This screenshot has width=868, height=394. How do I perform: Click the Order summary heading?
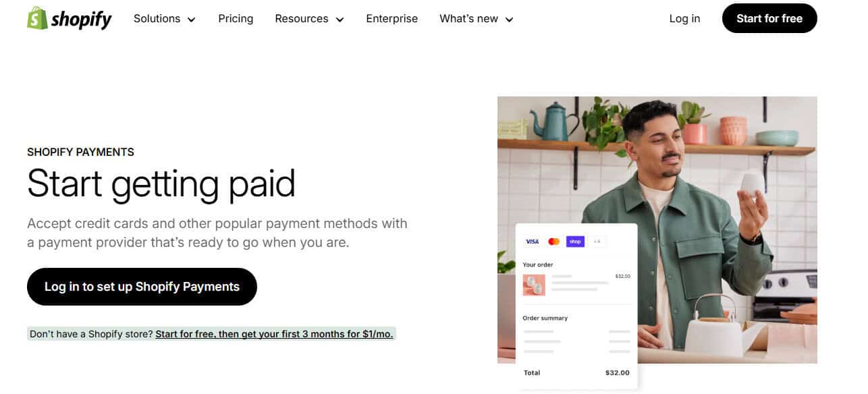click(544, 318)
